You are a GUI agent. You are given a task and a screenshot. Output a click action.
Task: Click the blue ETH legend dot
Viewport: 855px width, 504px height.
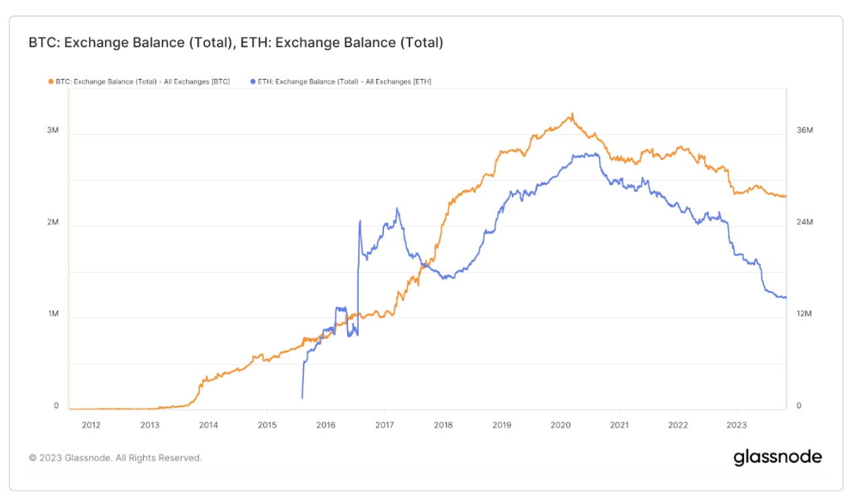[253, 82]
